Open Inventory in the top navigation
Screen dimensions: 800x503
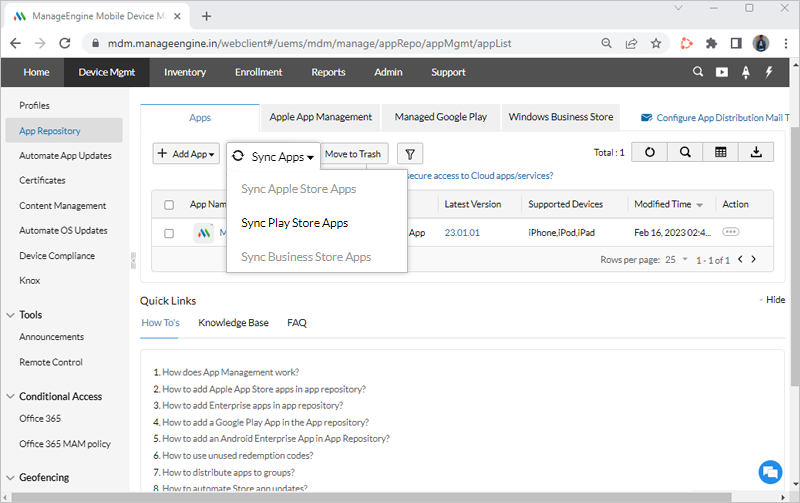[x=185, y=72]
